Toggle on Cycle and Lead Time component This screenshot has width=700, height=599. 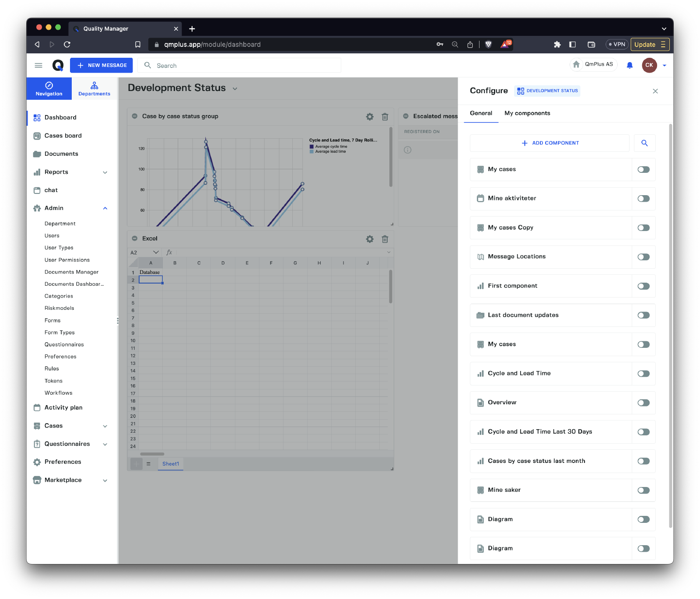[x=643, y=374]
